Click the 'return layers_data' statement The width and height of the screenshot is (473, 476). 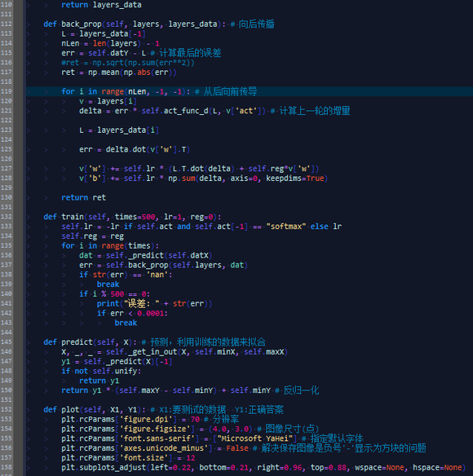(101, 5)
